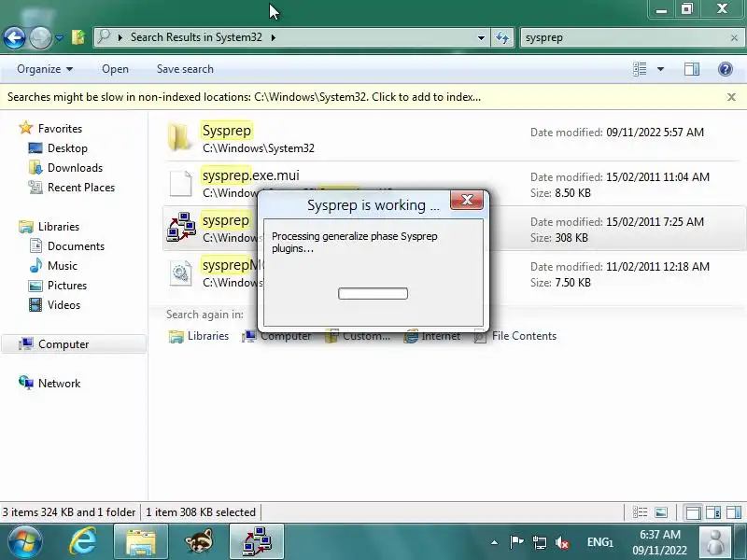Screen dimensions: 747x560
Task: Click the up-folder icon beside address bar
Action: [78, 37]
